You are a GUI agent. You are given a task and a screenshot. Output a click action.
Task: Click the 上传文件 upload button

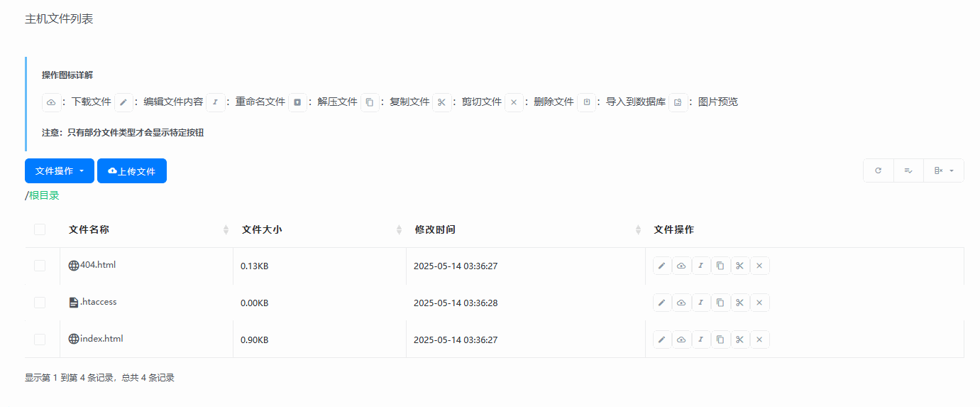(132, 170)
